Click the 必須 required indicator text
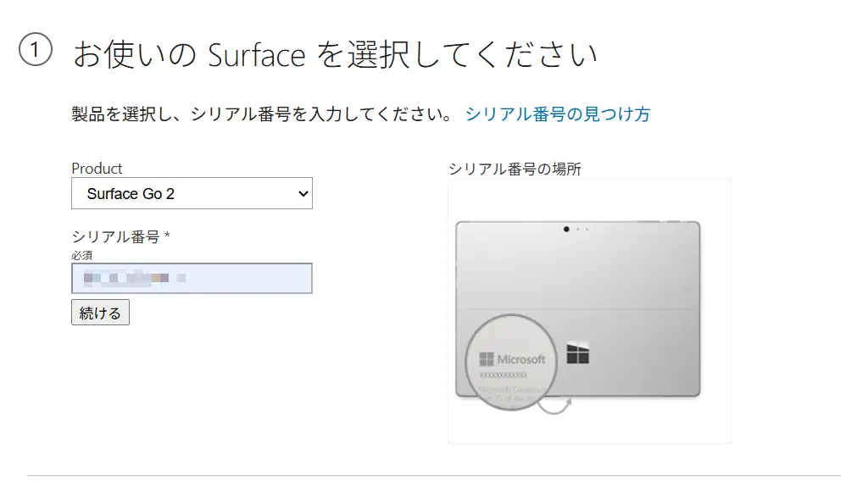 click(82, 254)
